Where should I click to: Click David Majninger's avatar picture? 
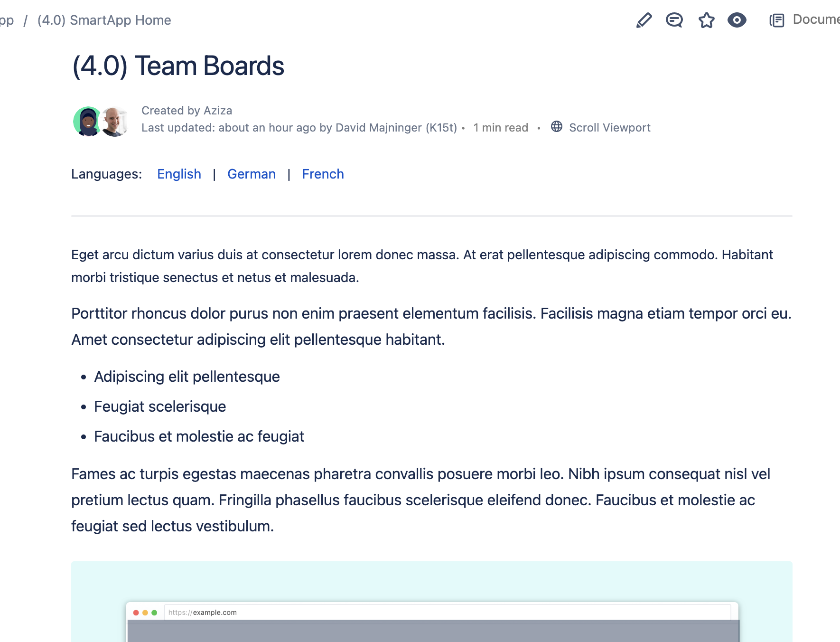pos(115,122)
